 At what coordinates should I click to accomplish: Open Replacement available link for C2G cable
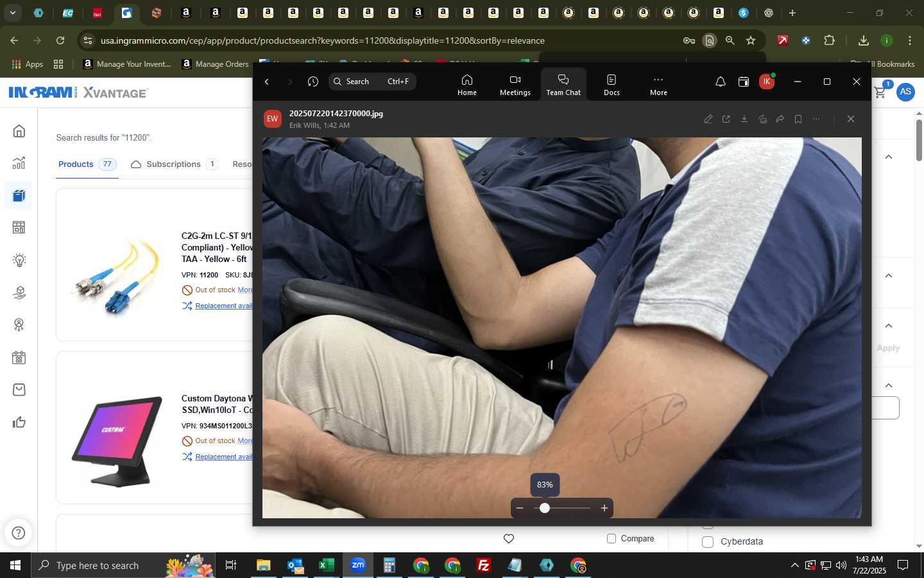[224, 306]
